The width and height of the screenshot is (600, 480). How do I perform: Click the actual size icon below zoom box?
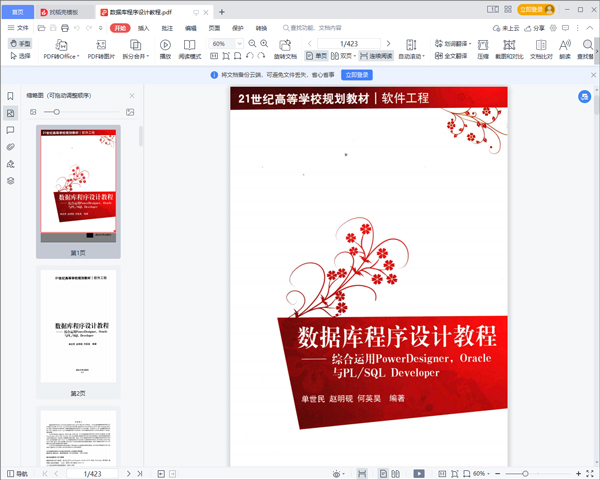pos(214,56)
